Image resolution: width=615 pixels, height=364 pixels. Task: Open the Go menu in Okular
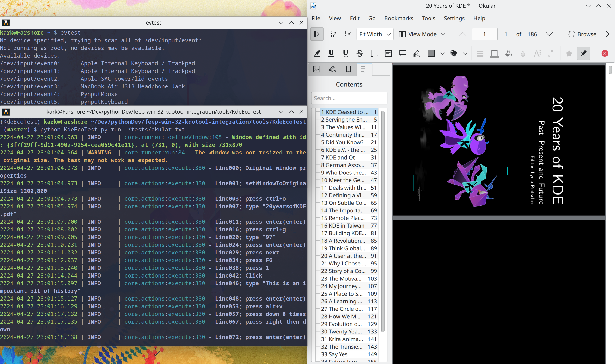pos(372,18)
